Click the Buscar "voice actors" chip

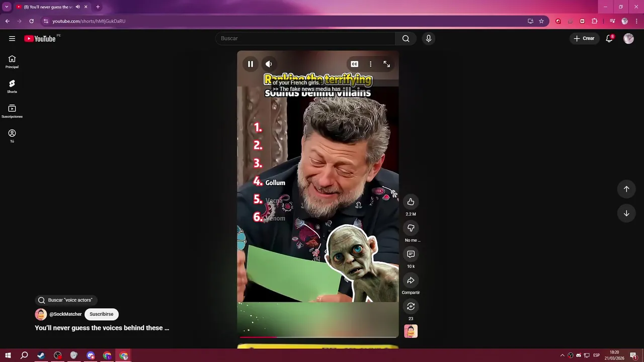tap(65, 300)
